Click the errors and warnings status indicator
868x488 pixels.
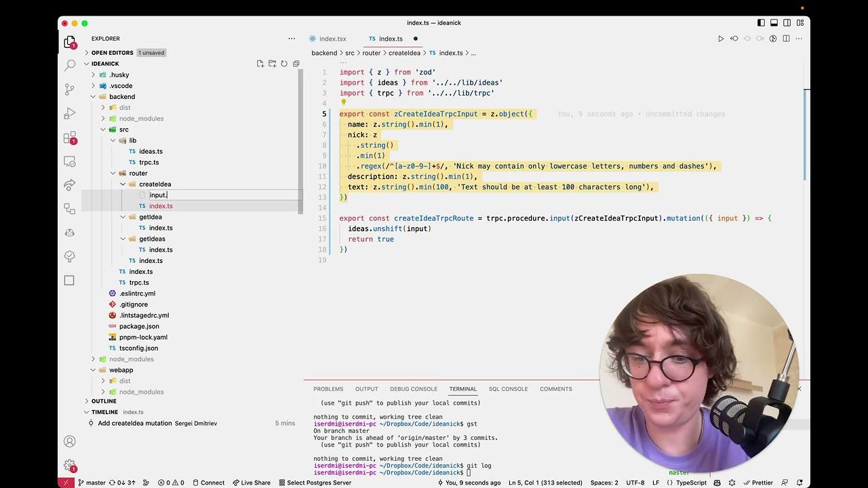171,483
